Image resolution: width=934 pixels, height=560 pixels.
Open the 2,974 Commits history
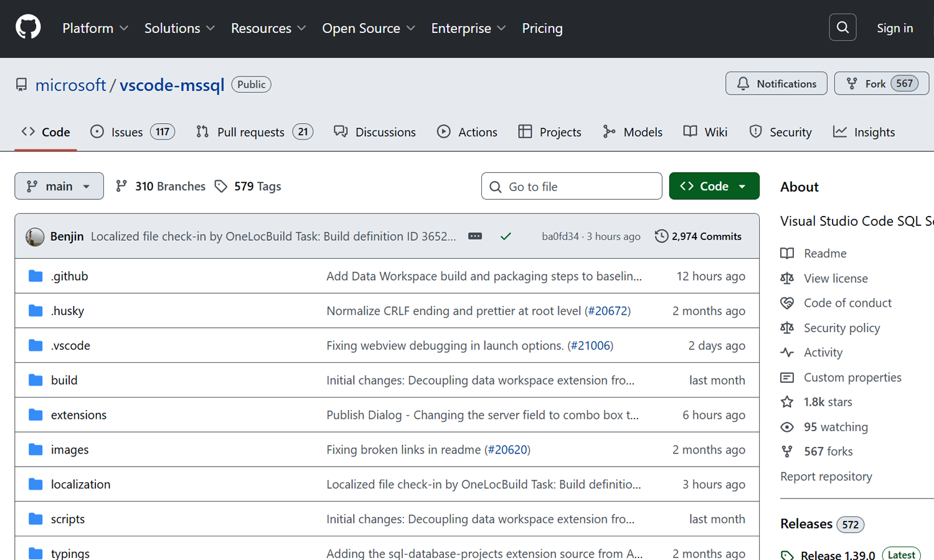click(x=698, y=236)
